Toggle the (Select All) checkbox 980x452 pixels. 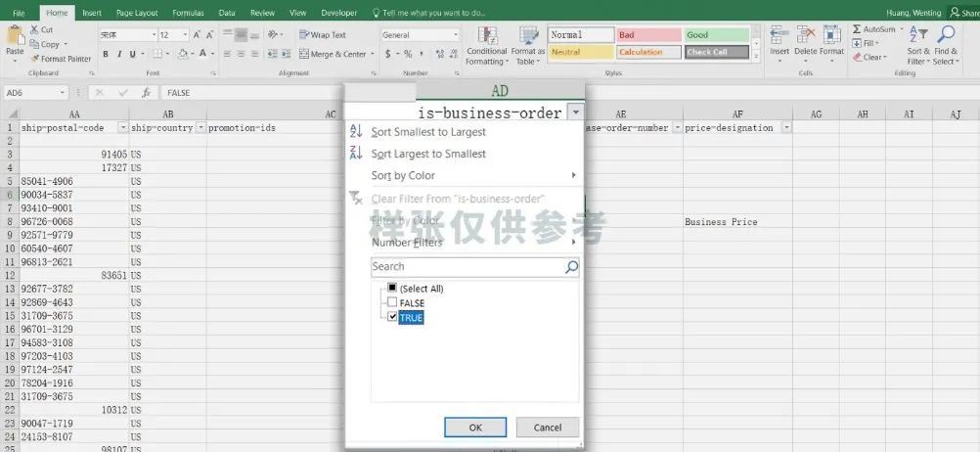392,289
